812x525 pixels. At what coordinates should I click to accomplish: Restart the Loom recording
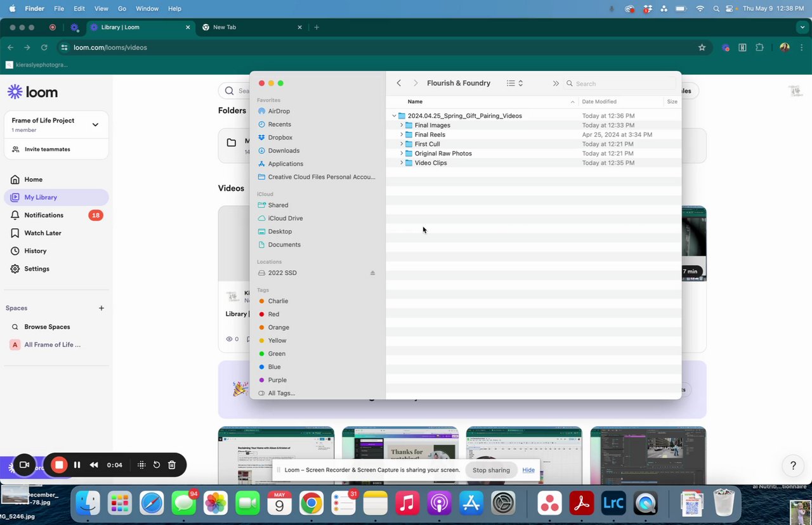156,465
